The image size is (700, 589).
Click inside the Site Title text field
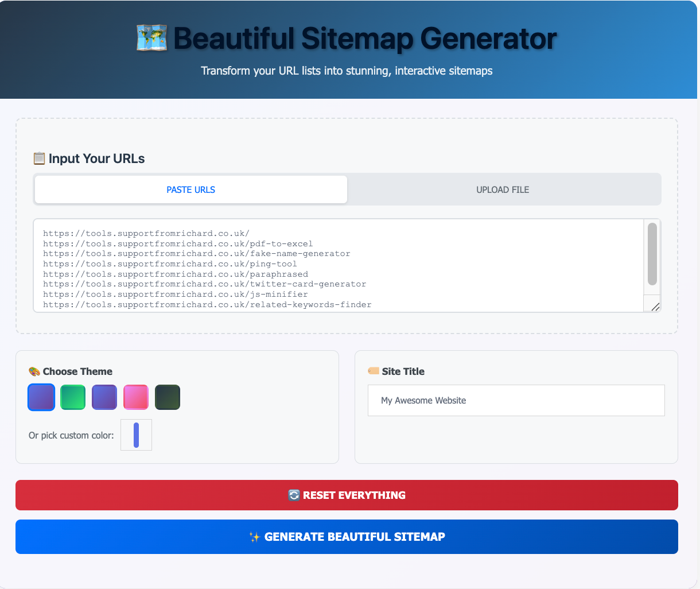[515, 400]
